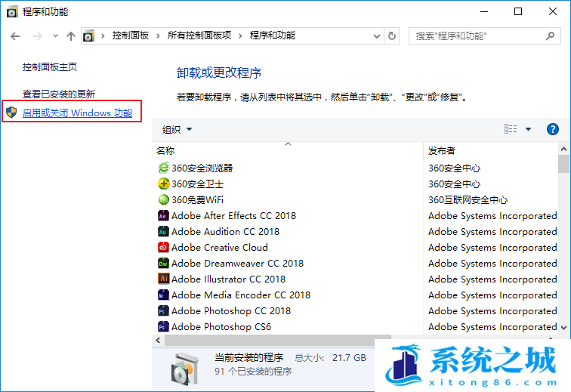This screenshot has width=571, height=392.
Task: Select the 360安全浏览器 icon
Action: click(x=163, y=168)
